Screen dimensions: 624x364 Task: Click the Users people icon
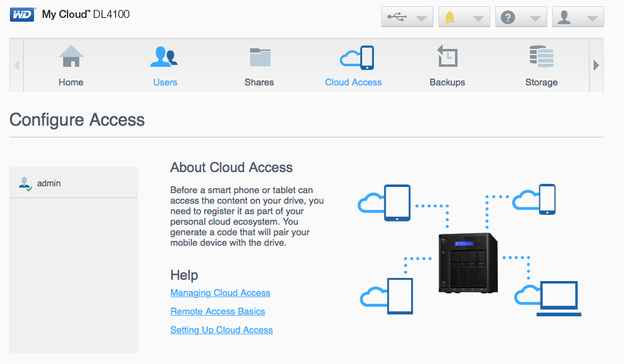165,56
